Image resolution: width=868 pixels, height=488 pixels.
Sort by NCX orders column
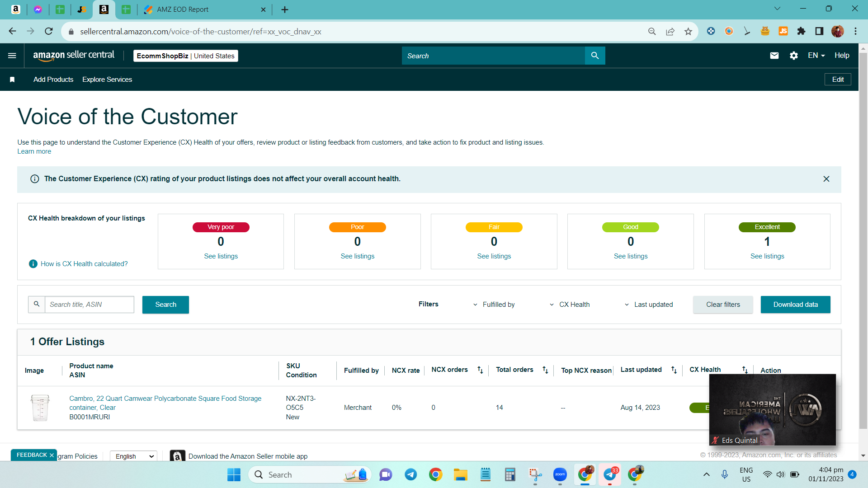tap(480, 370)
